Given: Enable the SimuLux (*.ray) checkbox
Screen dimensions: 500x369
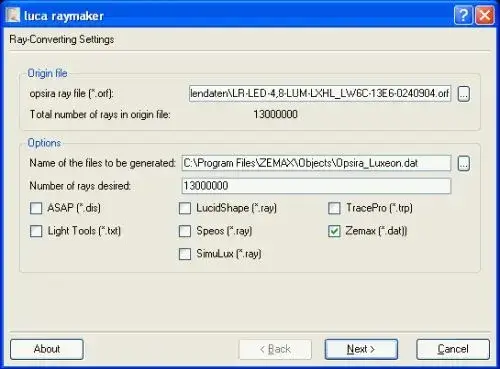Looking at the screenshot, I should (185, 254).
